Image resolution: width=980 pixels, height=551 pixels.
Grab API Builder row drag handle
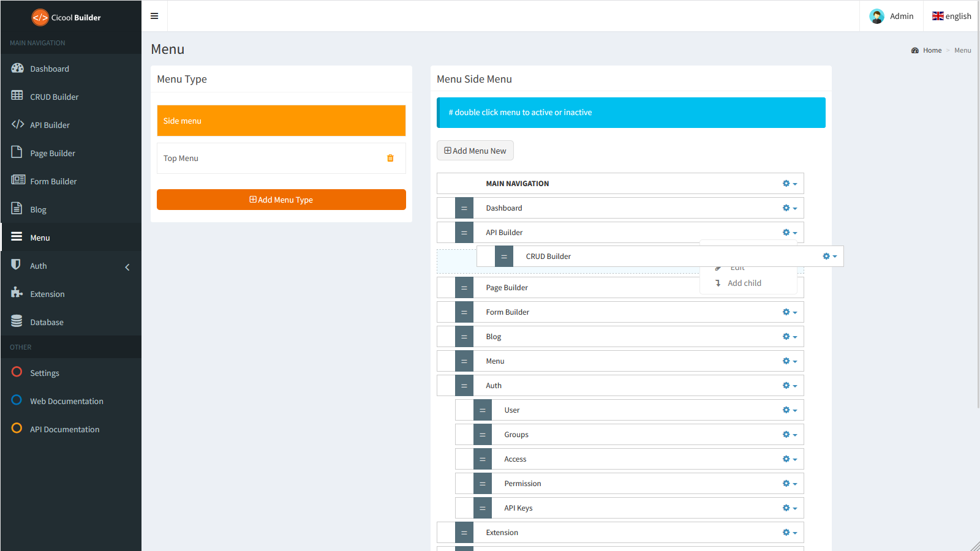pyautogui.click(x=464, y=233)
